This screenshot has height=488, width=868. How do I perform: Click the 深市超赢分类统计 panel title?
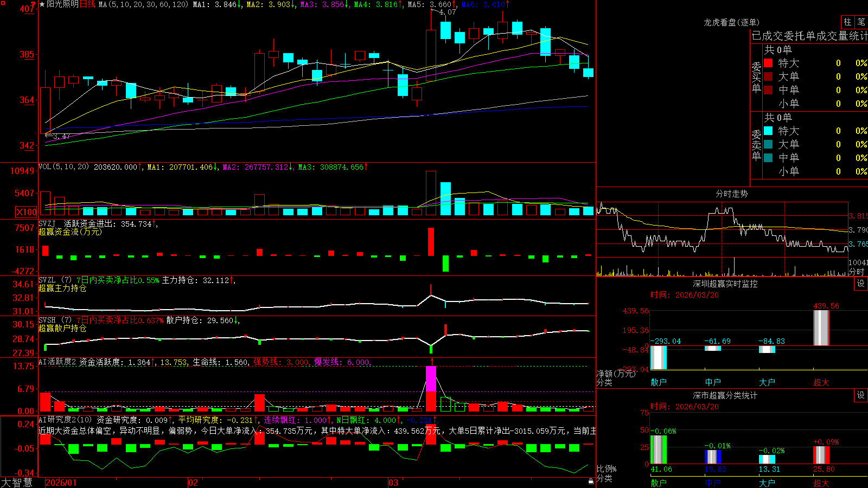725,395
